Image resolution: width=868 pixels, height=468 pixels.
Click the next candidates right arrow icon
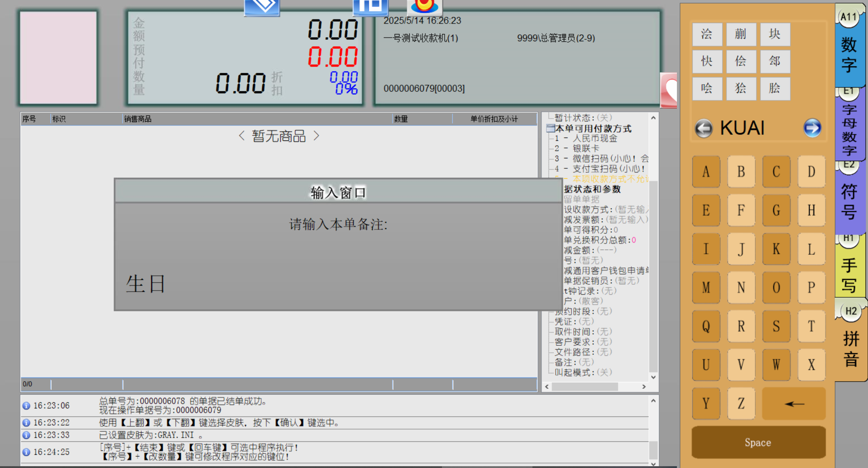coord(812,128)
